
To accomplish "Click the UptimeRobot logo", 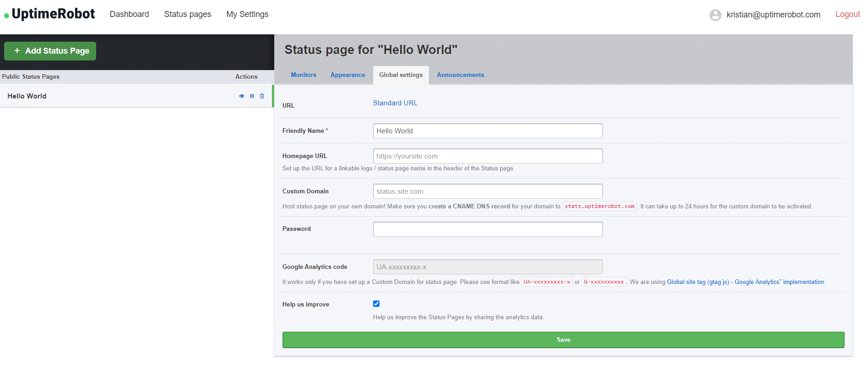I will click(49, 14).
